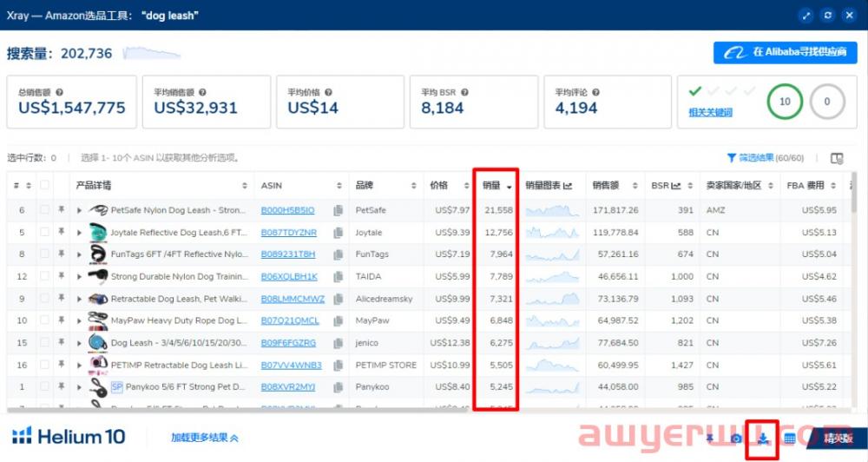The height and width of the screenshot is (462, 868).
Task: Expand the Panykoo 5/6 FT Strong row
Action: [79, 387]
